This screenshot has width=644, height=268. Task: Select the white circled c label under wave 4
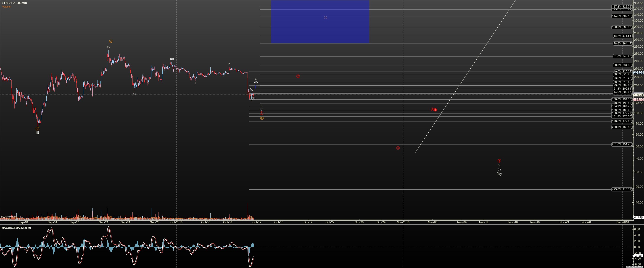coord(256,82)
